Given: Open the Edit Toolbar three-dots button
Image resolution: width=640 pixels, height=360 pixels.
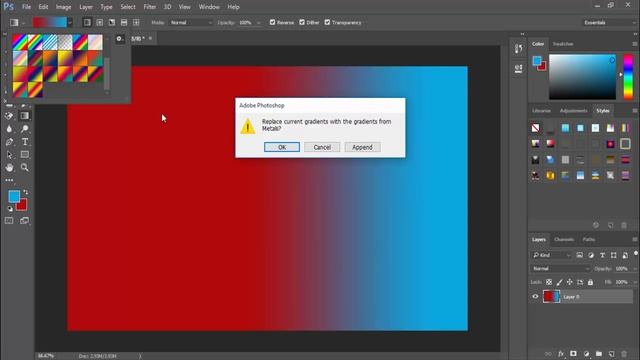Looking at the screenshot, I should [9, 180].
